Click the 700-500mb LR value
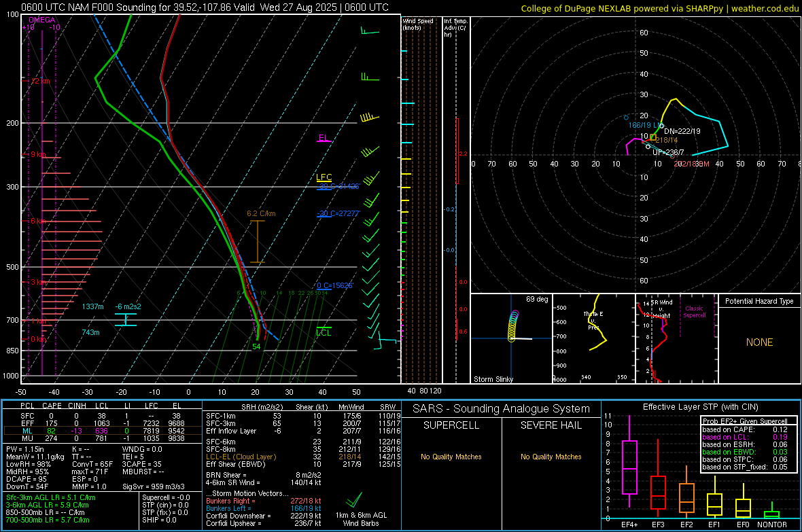The width and height of the screenshot is (802, 532). coord(48,520)
